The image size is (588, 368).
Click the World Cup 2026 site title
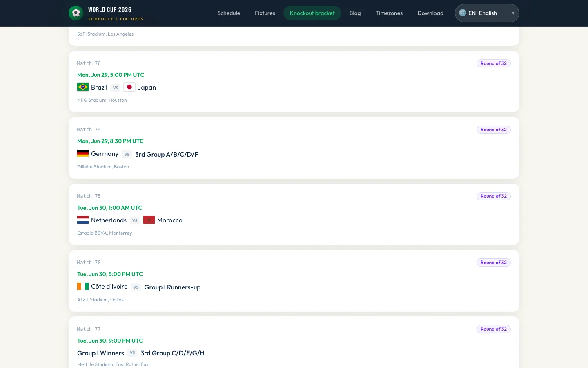point(110,10)
